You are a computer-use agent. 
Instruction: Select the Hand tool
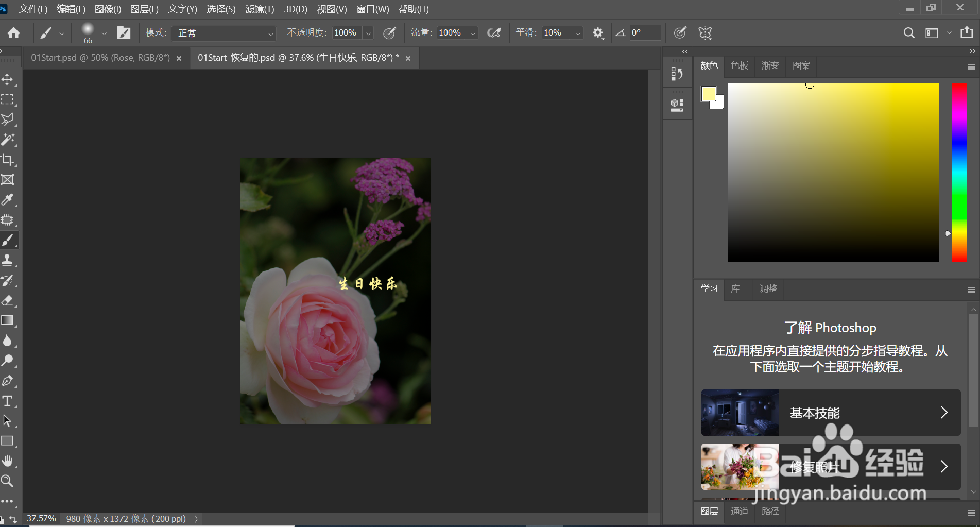pyautogui.click(x=7, y=461)
